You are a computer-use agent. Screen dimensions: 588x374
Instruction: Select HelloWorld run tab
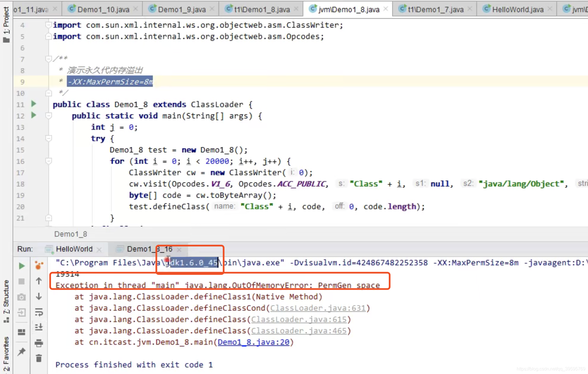(74, 249)
